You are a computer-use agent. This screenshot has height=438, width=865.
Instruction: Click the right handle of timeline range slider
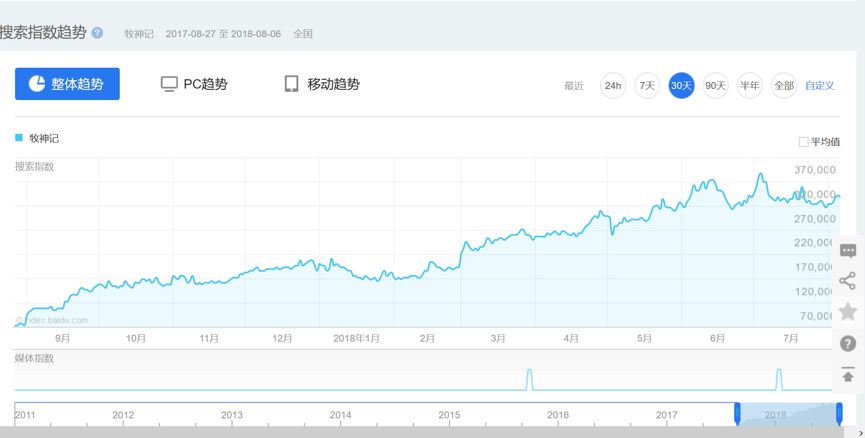tap(839, 414)
